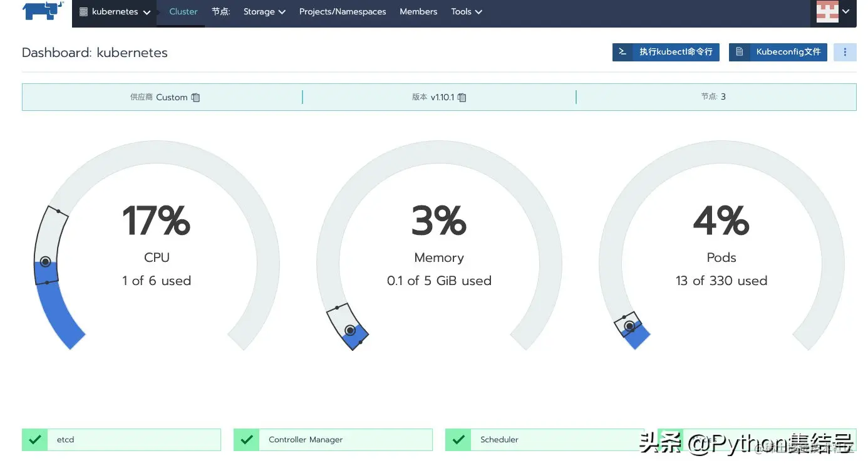
Task: Click the Rancher logo icon
Action: pyautogui.click(x=43, y=13)
